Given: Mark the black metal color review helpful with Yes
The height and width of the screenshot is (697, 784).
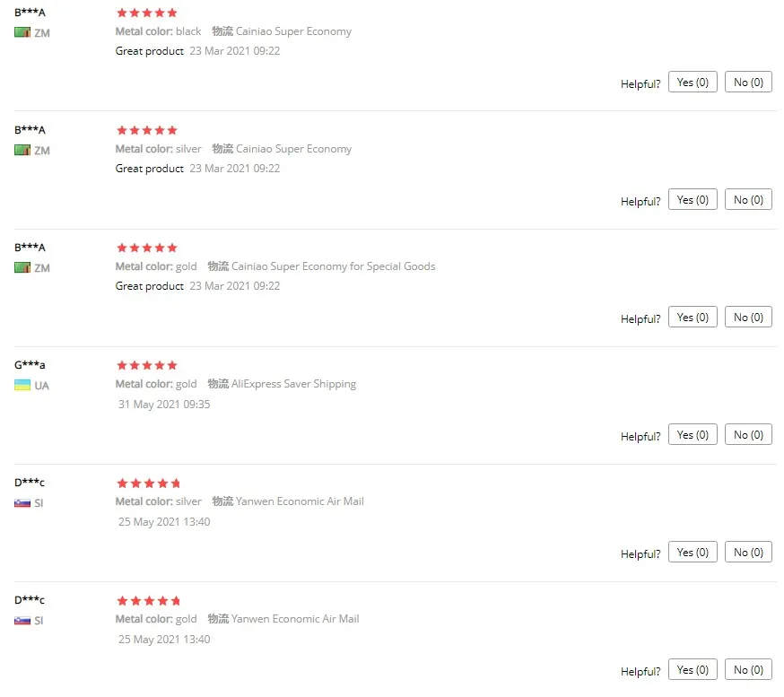Looking at the screenshot, I should click(x=693, y=82).
